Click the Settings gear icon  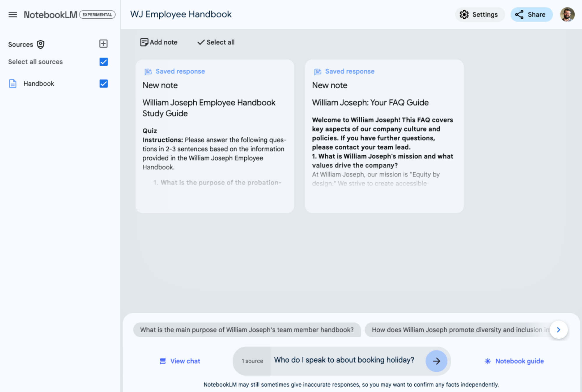point(464,15)
